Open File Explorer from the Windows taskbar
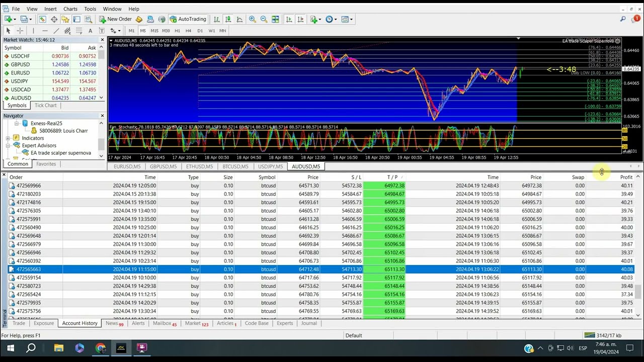644x362 pixels. point(59,348)
